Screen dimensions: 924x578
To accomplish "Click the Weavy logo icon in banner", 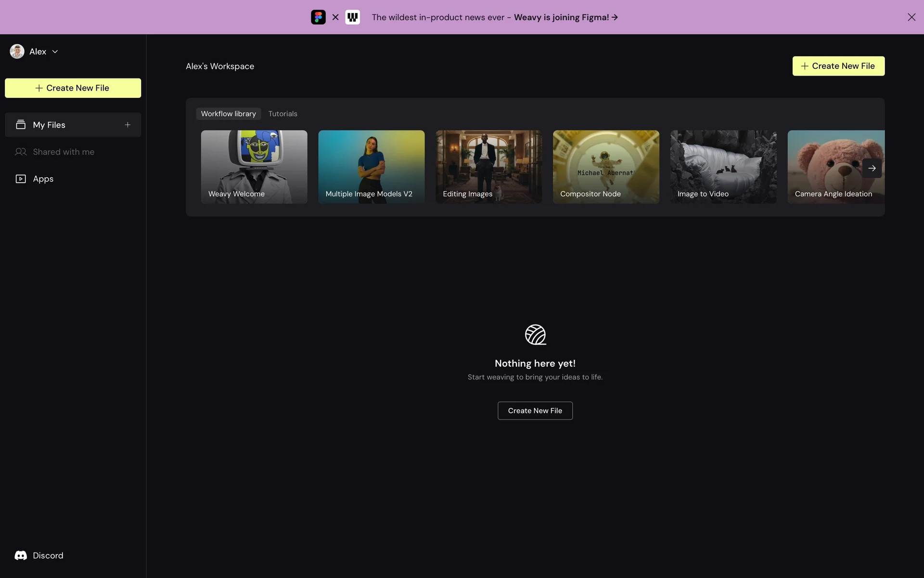I will coord(352,17).
